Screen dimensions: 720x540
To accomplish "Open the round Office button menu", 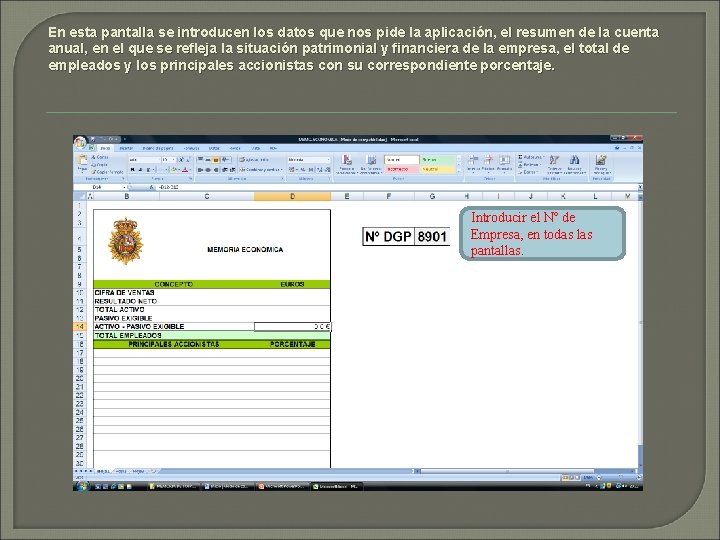I will click(80, 142).
